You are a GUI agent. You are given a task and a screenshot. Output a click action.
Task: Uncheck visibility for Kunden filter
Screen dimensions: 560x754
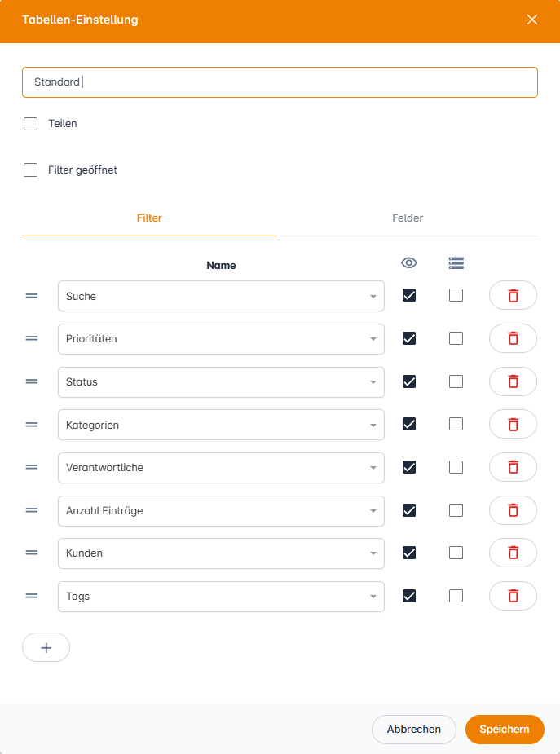pyautogui.click(x=409, y=553)
